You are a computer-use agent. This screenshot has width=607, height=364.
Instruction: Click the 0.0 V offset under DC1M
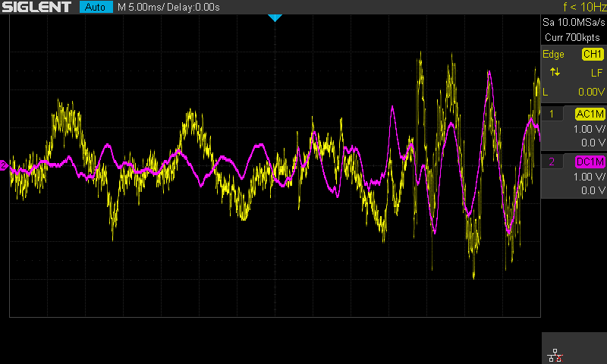(x=593, y=190)
